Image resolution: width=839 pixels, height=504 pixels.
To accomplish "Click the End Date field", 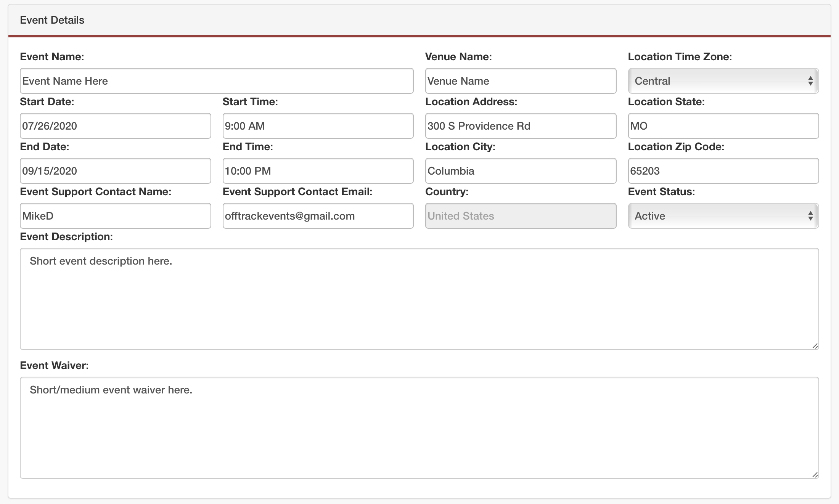I will 115,171.
